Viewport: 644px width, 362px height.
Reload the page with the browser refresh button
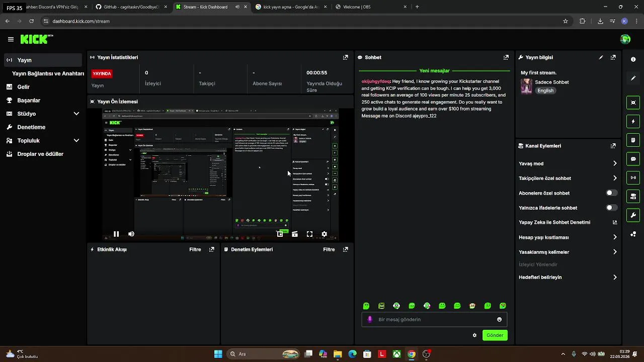[x=31, y=21]
